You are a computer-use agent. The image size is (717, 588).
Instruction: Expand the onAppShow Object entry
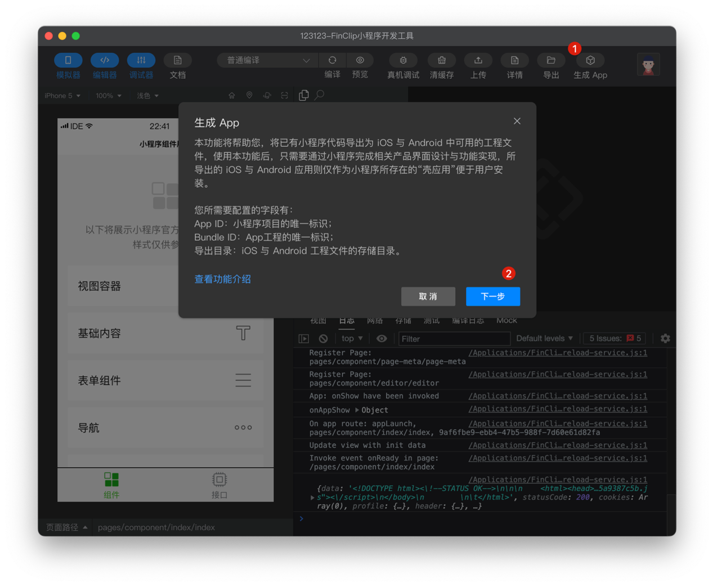click(x=357, y=410)
